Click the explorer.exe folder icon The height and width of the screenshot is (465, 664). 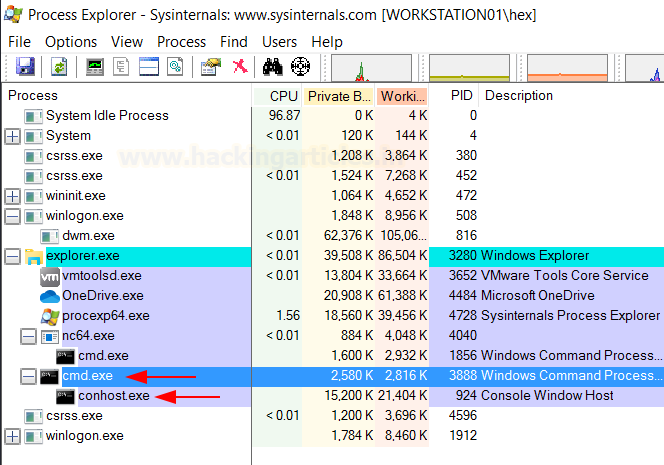coord(33,256)
